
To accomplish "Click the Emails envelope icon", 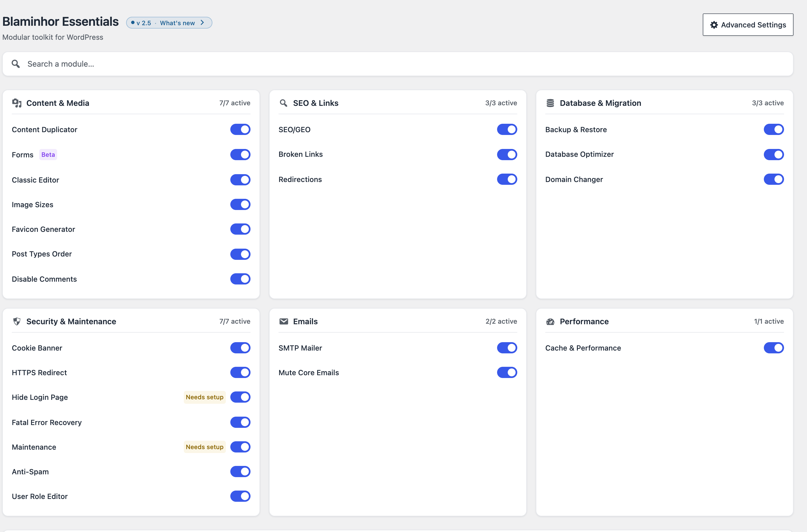I will pyautogui.click(x=284, y=321).
